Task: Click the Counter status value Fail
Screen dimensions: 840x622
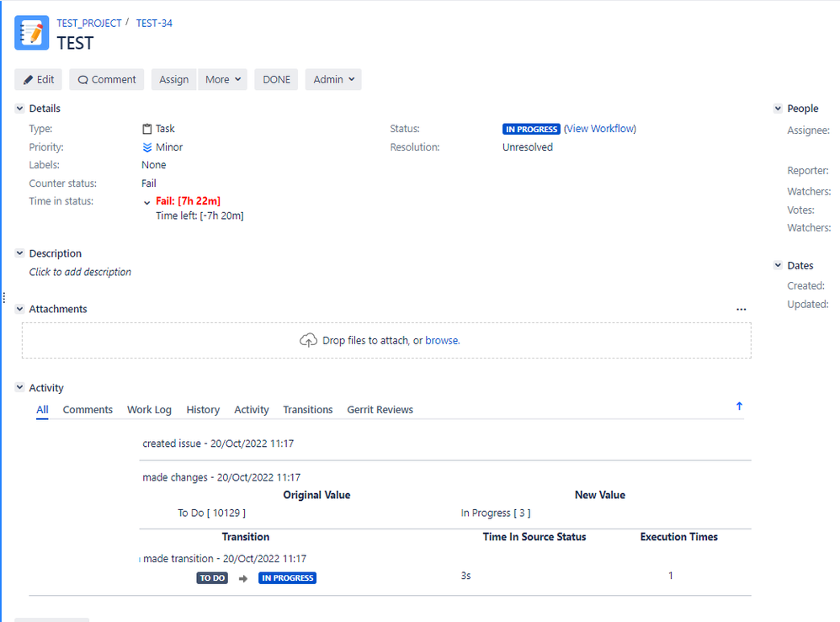Action: tap(149, 183)
